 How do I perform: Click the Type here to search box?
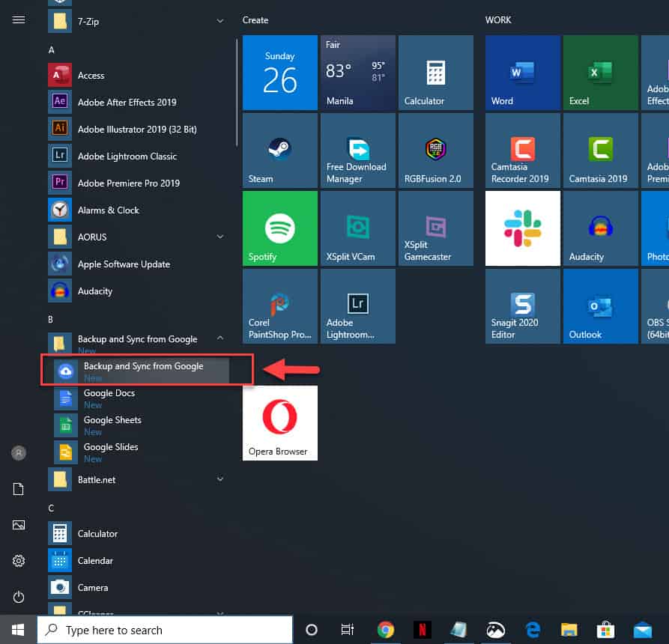[x=165, y=630]
